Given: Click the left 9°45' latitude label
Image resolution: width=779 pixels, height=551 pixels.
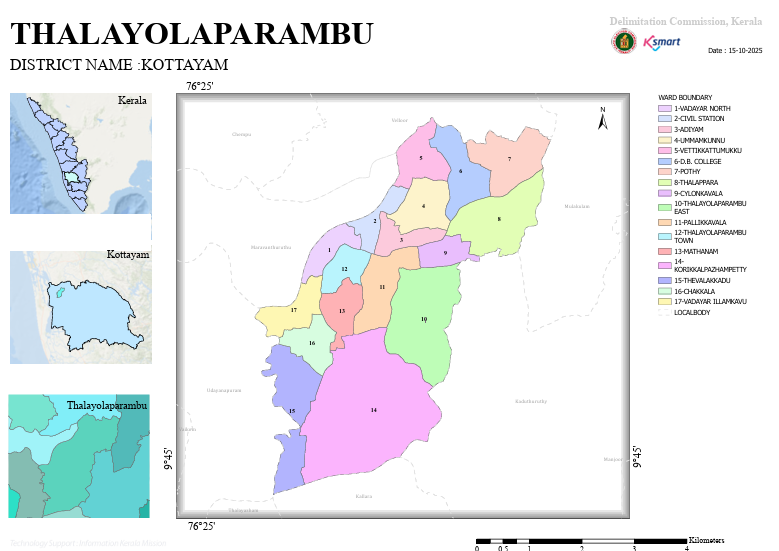Looking at the screenshot, I should 168,459.
